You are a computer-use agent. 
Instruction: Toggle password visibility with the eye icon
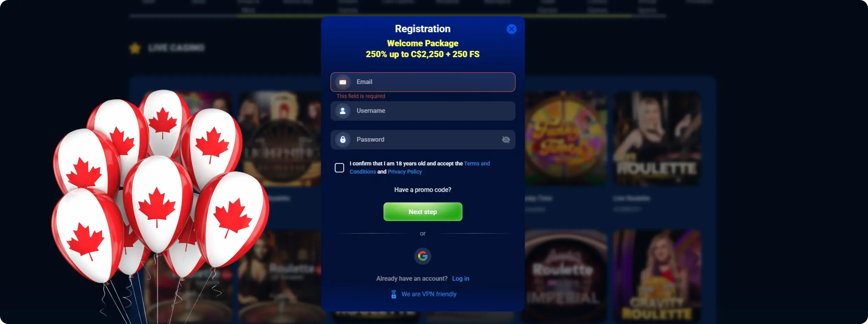tap(506, 140)
